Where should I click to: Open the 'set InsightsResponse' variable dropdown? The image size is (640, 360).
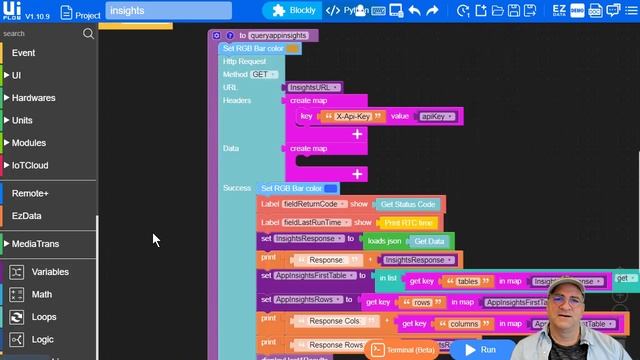pos(309,238)
